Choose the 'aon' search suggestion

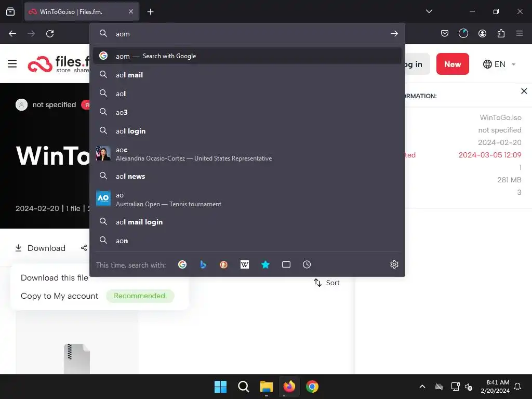tap(247, 240)
